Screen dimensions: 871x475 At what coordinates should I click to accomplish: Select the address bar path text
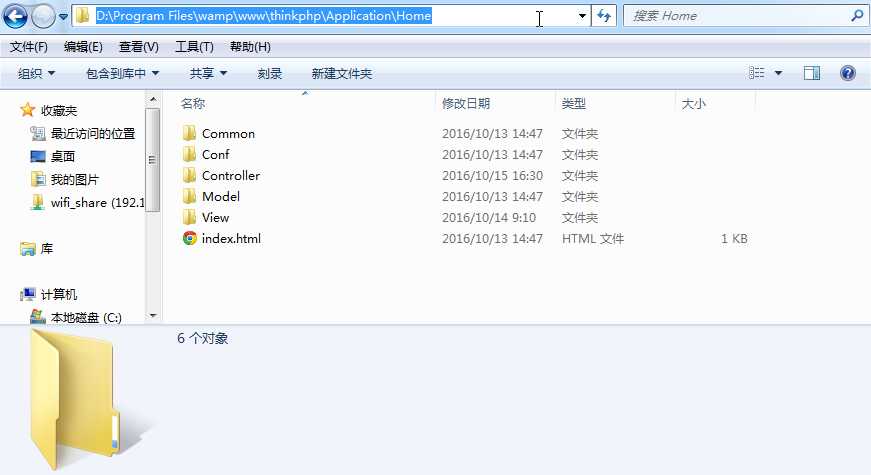pos(264,16)
